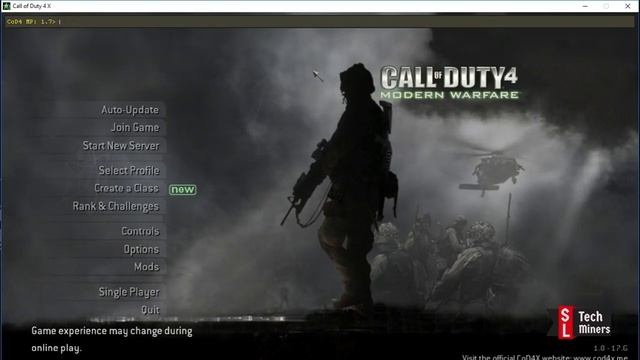This screenshot has width=640, height=360.
Task: Click the green 'new' badge
Action: [182, 189]
